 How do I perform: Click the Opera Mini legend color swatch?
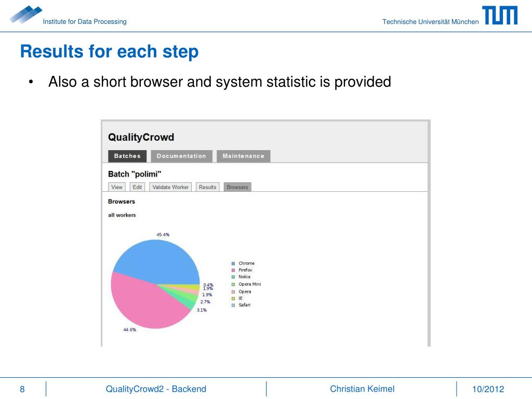point(233,285)
